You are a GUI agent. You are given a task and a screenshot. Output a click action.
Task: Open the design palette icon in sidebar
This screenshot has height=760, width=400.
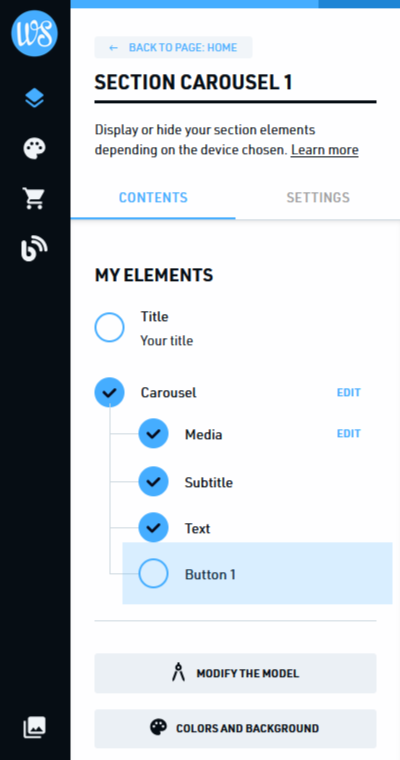point(34,148)
